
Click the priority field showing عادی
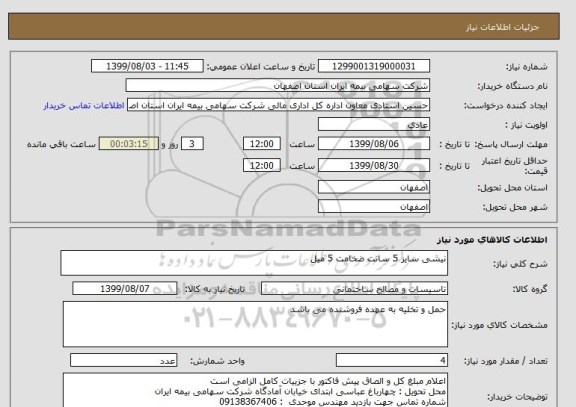click(374, 124)
